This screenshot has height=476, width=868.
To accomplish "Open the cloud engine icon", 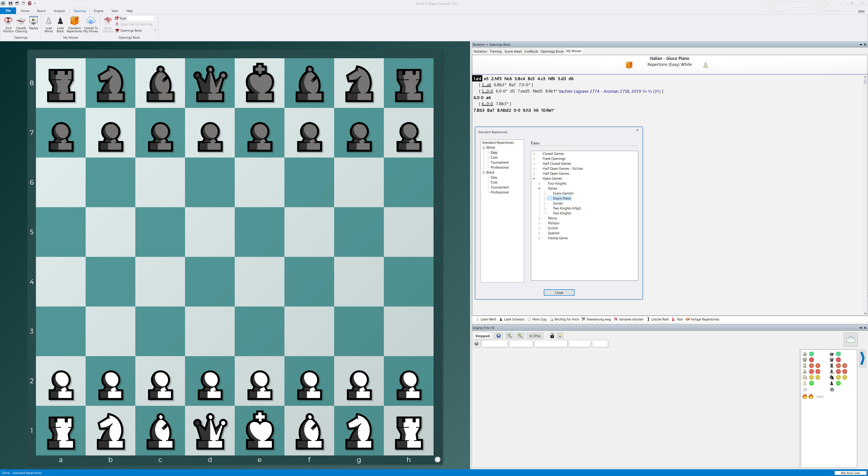I will tap(851, 339).
